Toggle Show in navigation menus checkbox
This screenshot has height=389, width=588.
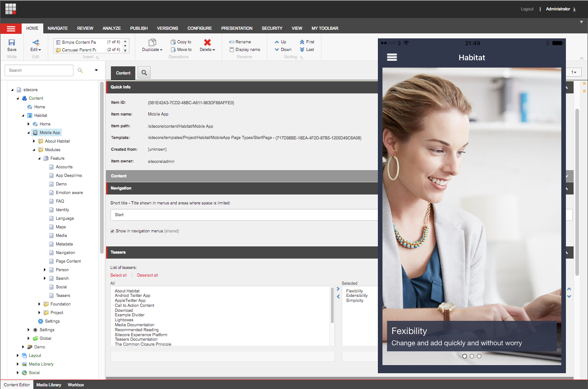pos(113,231)
